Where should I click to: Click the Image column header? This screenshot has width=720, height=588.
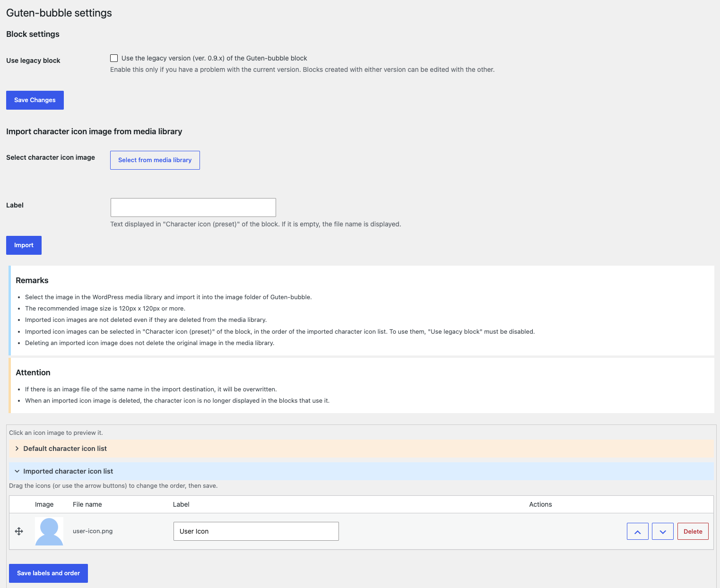pos(44,504)
